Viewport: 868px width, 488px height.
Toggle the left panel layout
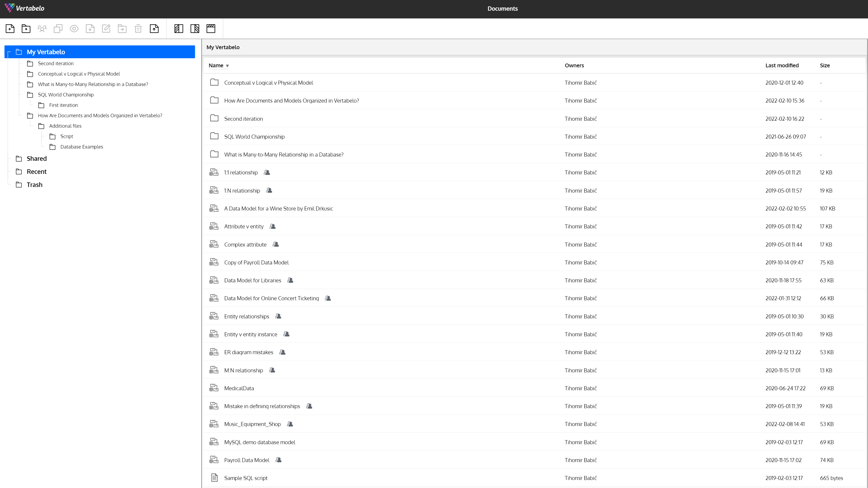click(179, 29)
